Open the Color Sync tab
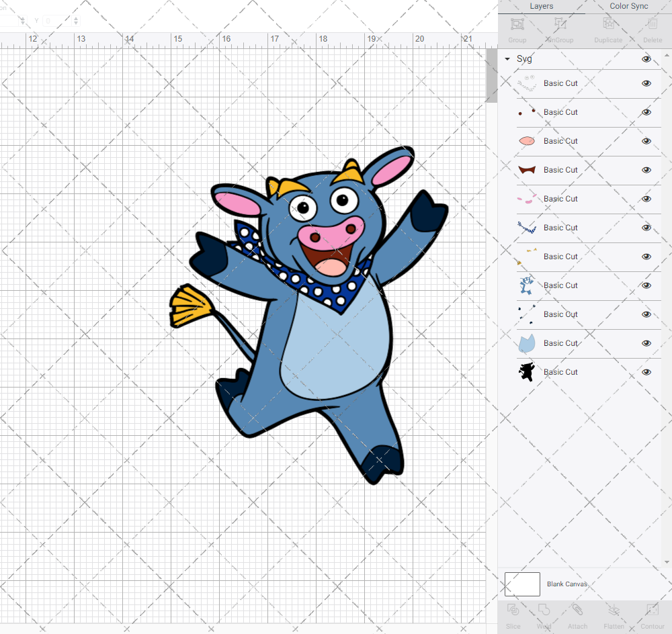 coord(629,7)
